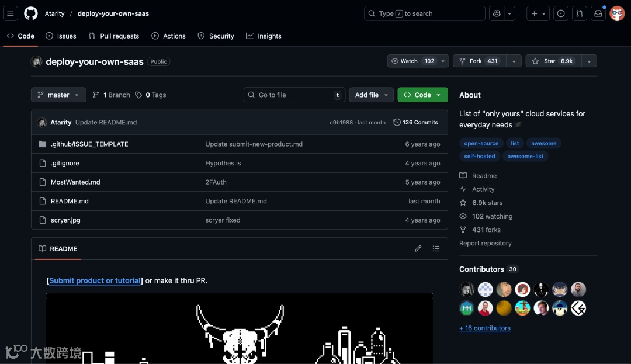Switch to the Issues tab
The width and height of the screenshot is (631, 364).
tap(61, 36)
